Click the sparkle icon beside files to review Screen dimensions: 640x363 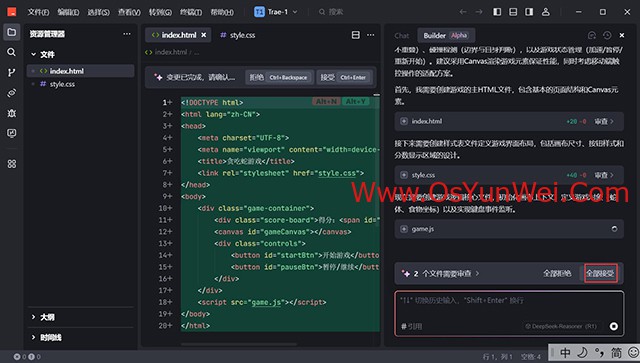click(x=406, y=273)
